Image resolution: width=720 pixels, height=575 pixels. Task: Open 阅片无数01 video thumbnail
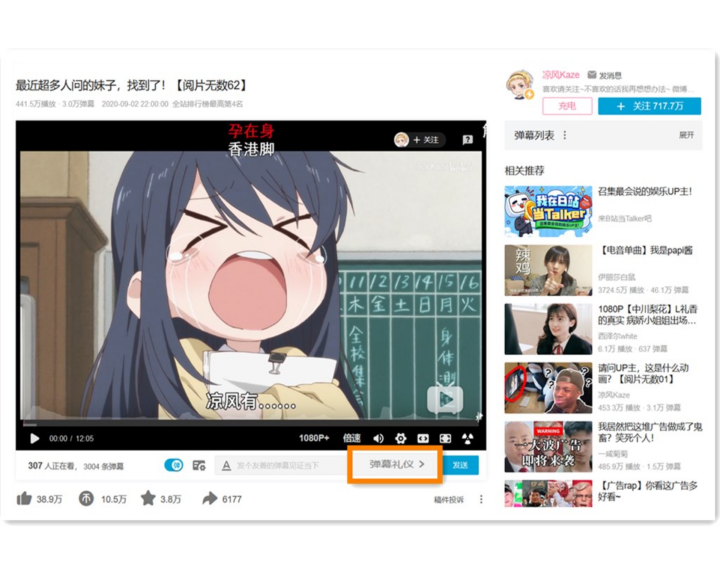[x=548, y=388]
